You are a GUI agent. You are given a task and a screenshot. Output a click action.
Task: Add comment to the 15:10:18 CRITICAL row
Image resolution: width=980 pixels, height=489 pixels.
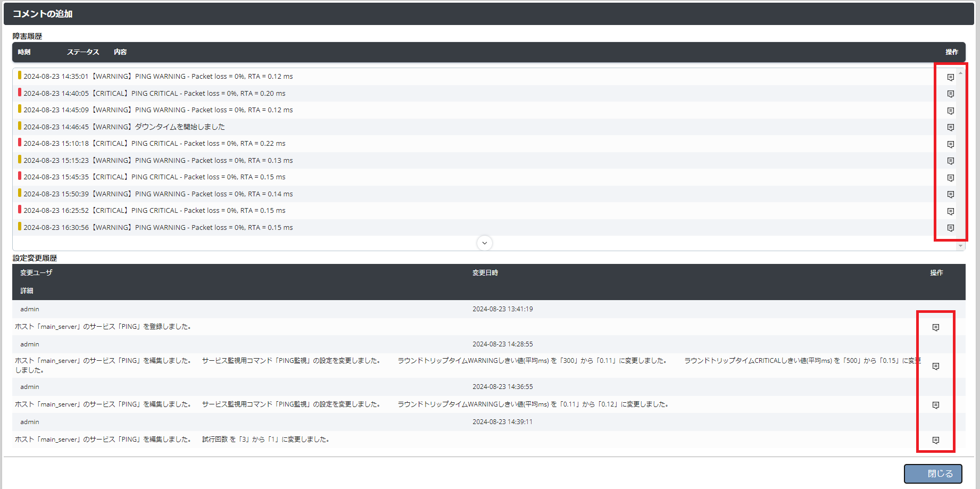click(x=951, y=144)
